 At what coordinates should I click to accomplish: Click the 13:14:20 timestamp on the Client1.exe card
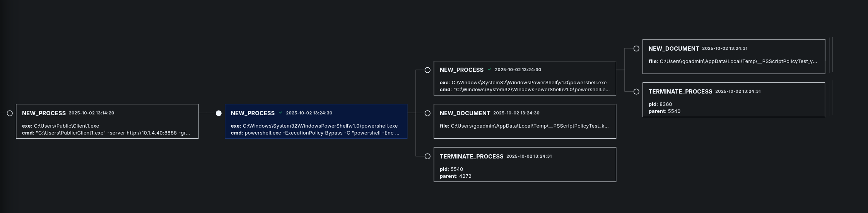click(91, 113)
